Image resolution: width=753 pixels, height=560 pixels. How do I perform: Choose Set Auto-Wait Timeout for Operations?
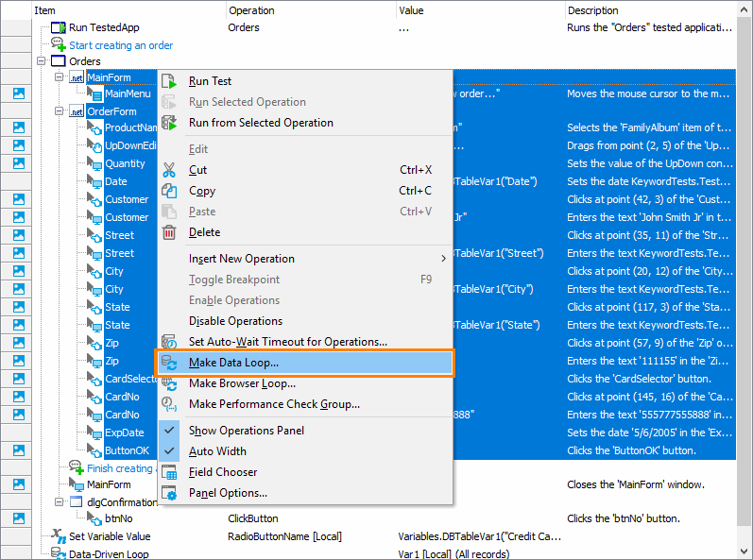point(287,342)
